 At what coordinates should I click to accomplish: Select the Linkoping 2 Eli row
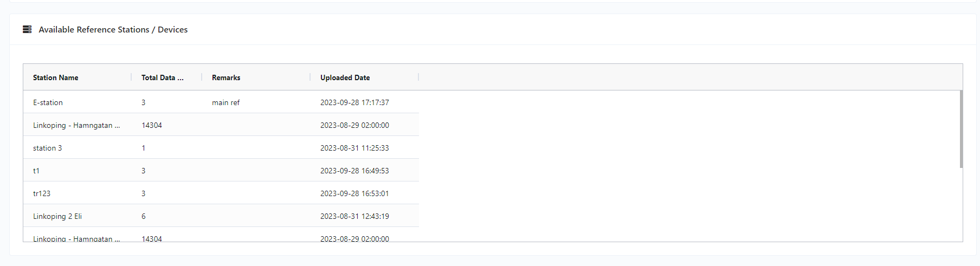click(221, 216)
